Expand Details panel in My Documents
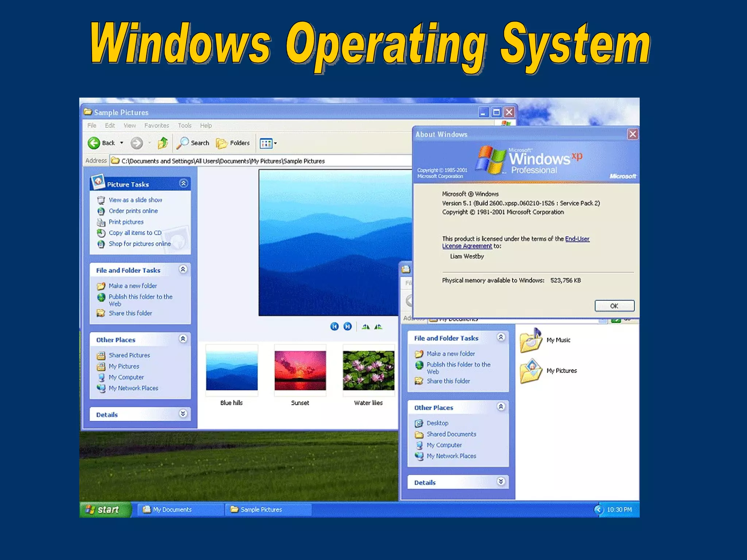The height and width of the screenshot is (560, 747). pyautogui.click(x=501, y=482)
